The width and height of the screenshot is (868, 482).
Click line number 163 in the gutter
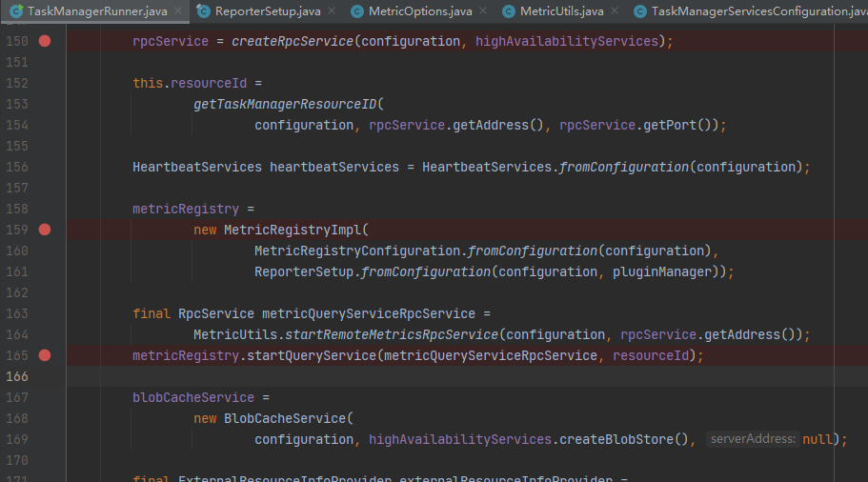pos(16,313)
